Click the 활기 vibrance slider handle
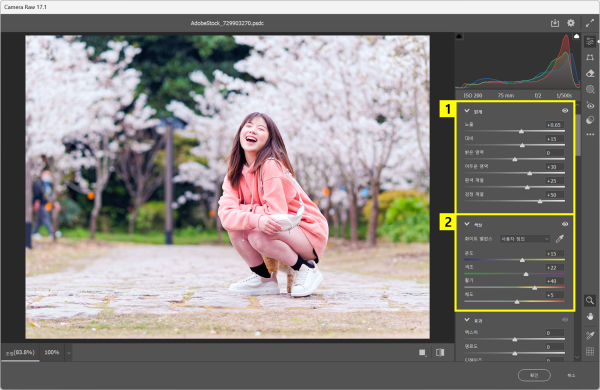Viewport: 600px width, 390px height. [535, 288]
